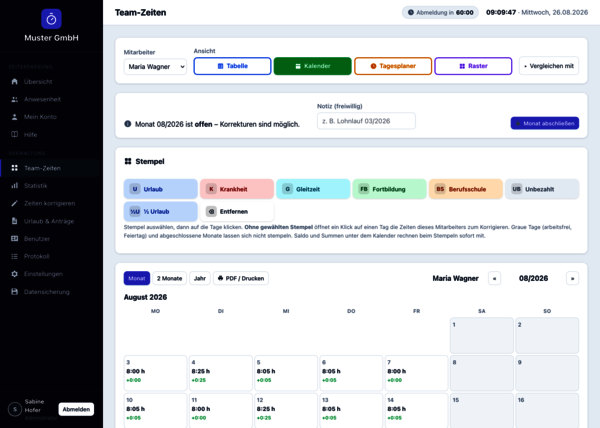Click the Urlaub & Anträge document icon

[15, 221]
